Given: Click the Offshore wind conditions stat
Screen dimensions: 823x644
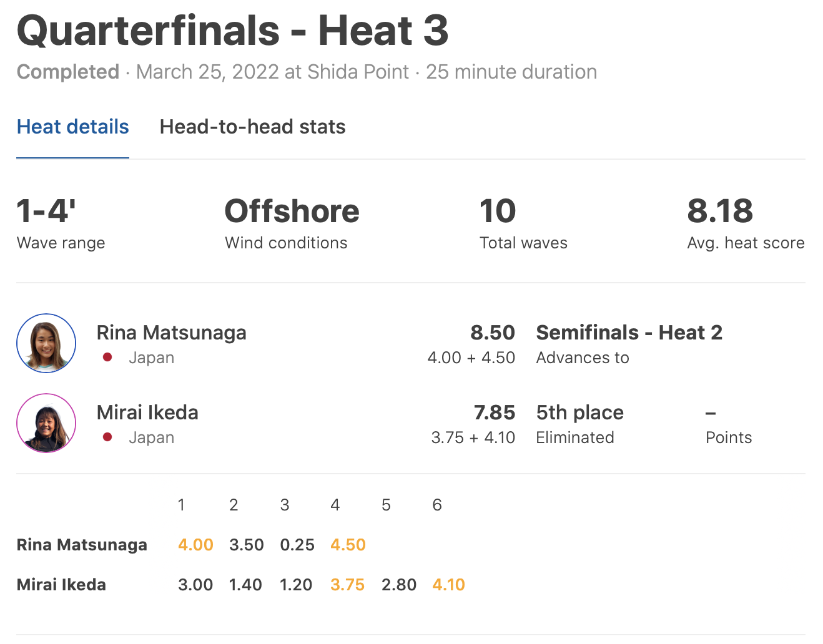Looking at the screenshot, I should [292, 211].
